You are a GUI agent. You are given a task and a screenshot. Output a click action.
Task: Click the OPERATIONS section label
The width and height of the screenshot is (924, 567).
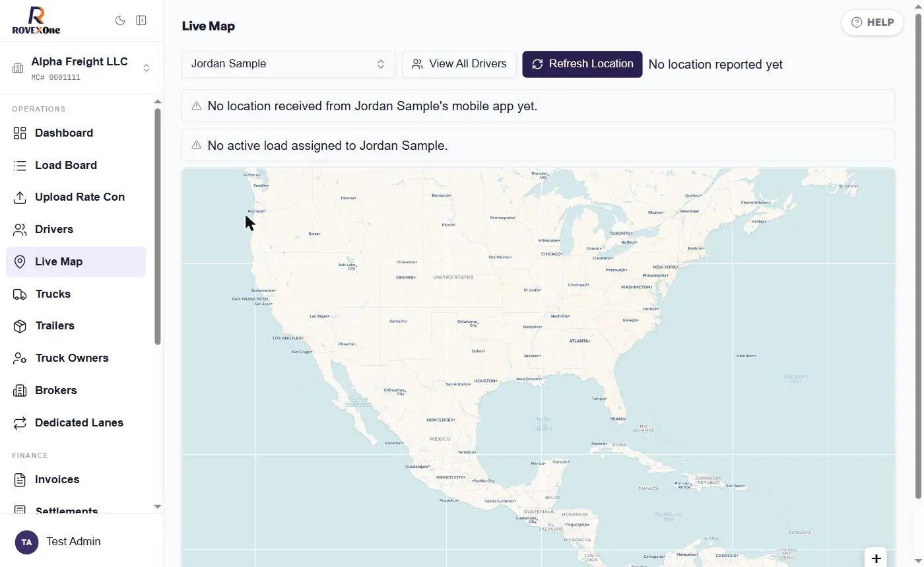[x=38, y=109]
